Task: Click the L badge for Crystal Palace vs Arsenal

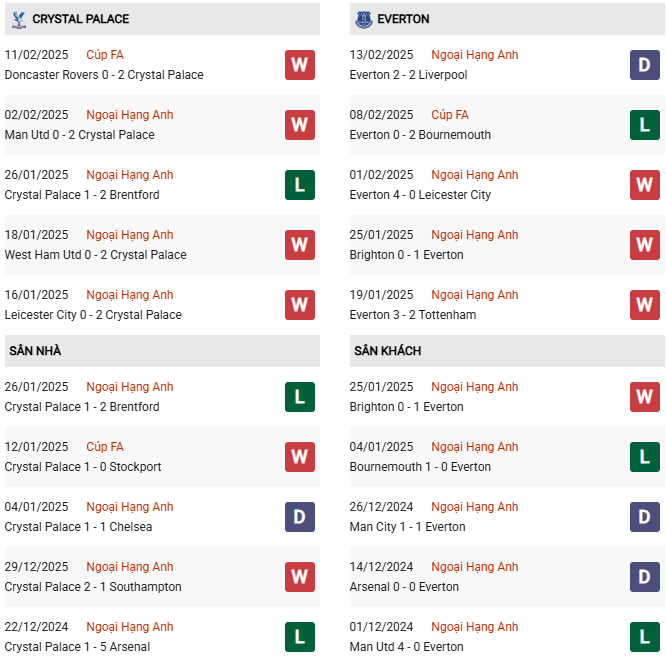Action: point(299,637)
